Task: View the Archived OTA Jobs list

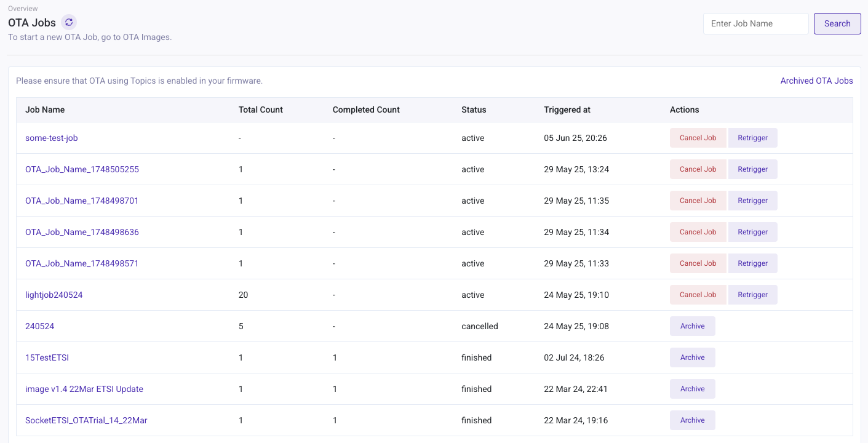Action: point(816,81)
